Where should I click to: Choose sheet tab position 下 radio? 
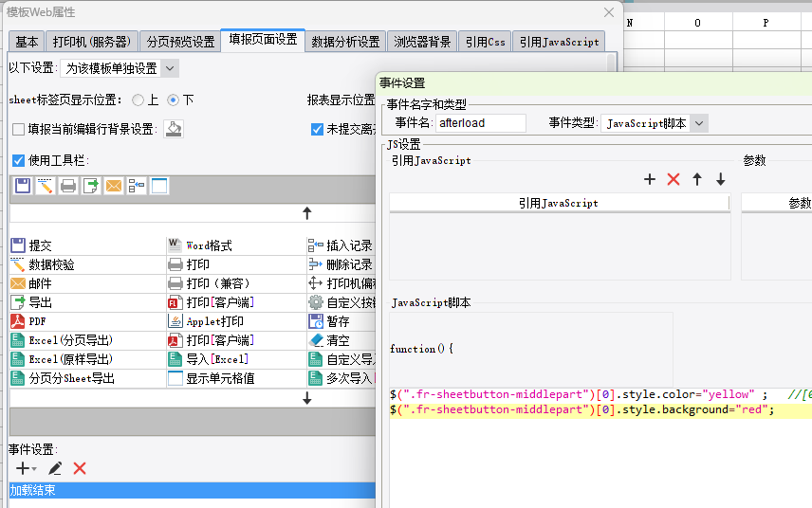tap(173, 100)
